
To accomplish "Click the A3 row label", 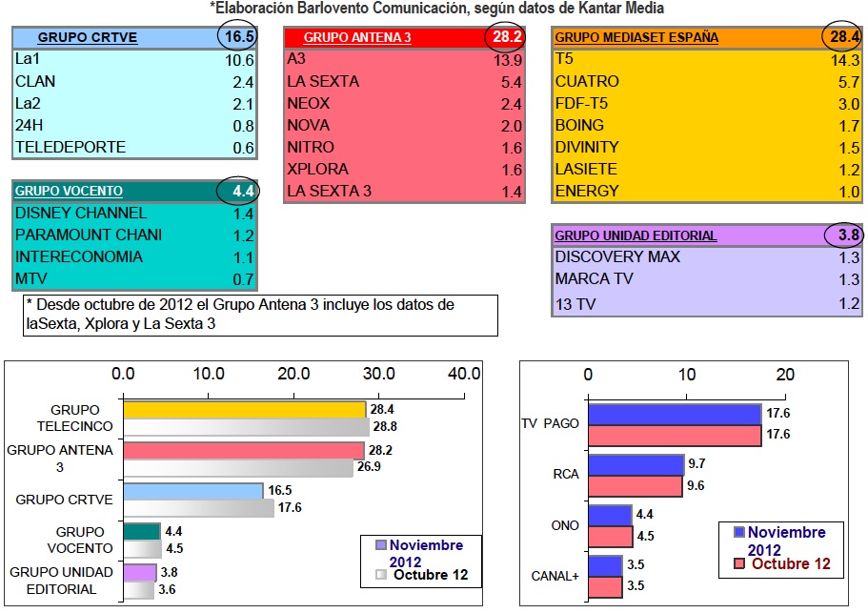I will pyautogui.click(x=296, y=59).
